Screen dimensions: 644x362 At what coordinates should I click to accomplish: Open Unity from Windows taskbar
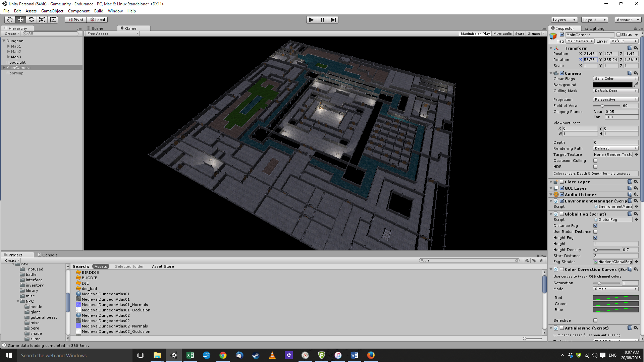(x=174, y=355)
